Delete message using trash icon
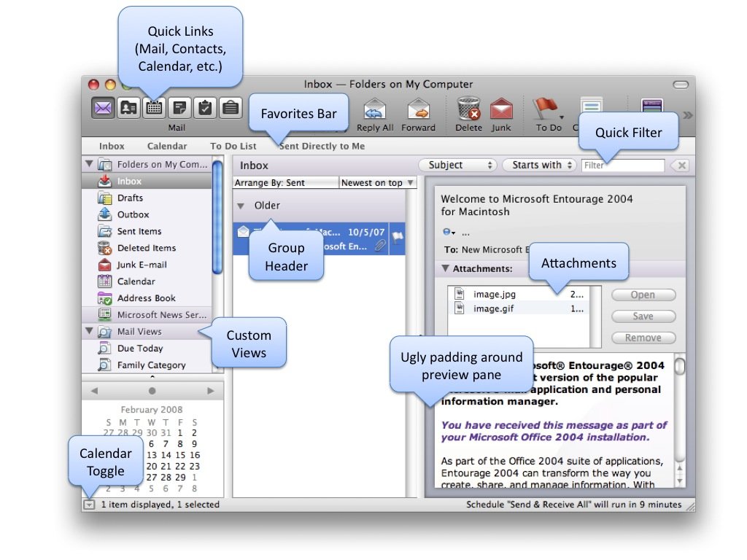The height and width of the screenshot is (560, 747). click(x=469, y=110)
